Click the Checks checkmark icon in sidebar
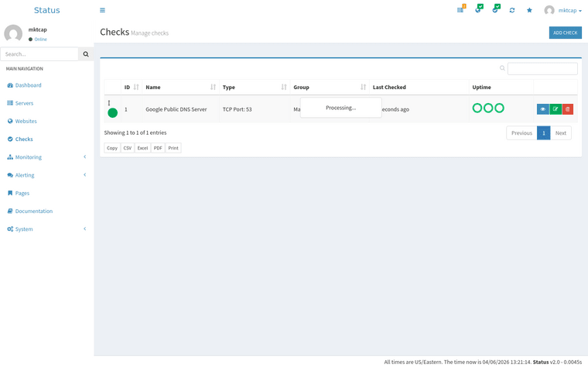The image size is (588, 368). pyautogui.click(x=10, y=139)
